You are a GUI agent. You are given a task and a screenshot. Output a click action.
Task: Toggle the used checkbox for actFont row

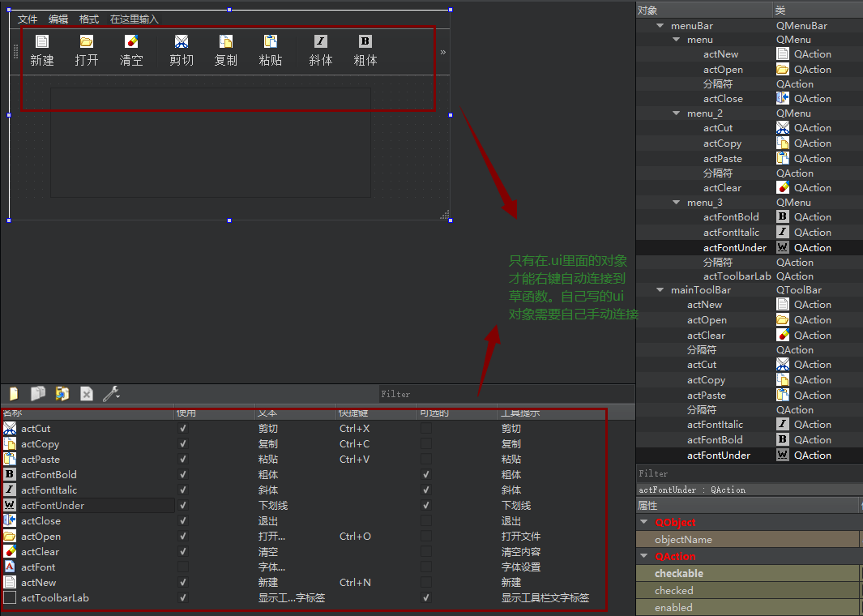tap(183, 567)
